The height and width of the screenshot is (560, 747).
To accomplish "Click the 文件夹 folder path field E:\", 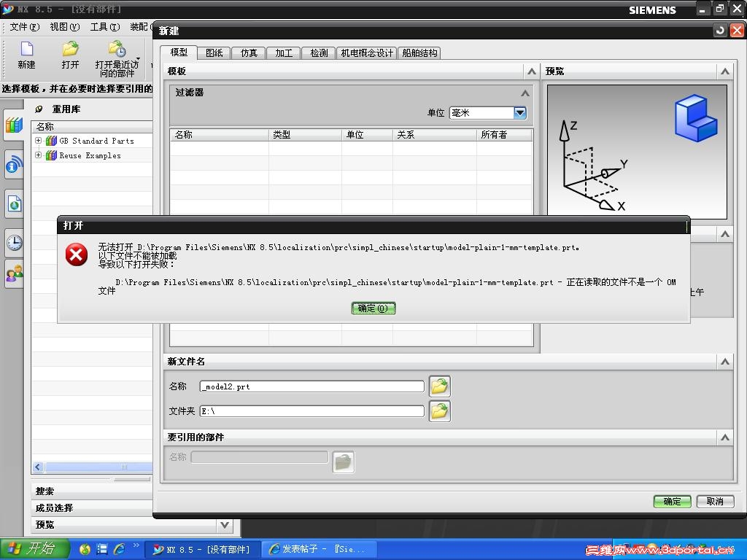I will click(311, 411).
